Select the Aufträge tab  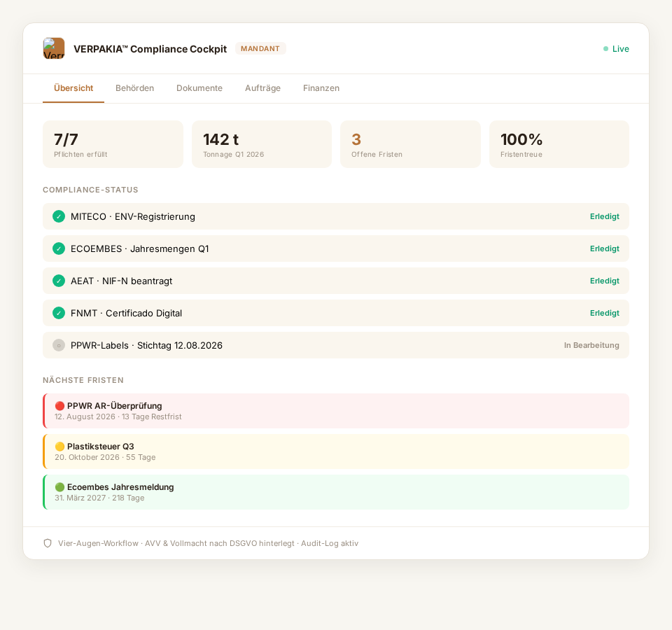coord(262,88)
